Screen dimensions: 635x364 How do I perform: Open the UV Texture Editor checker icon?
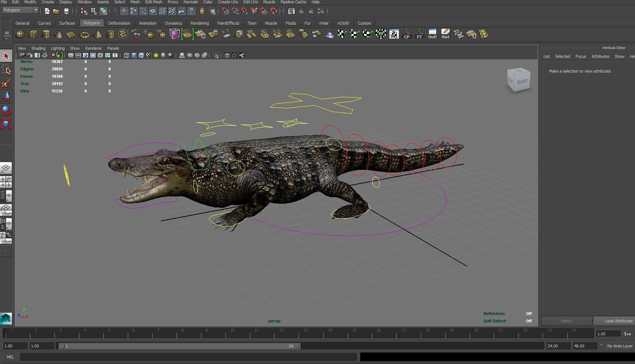tap(394, 34)
